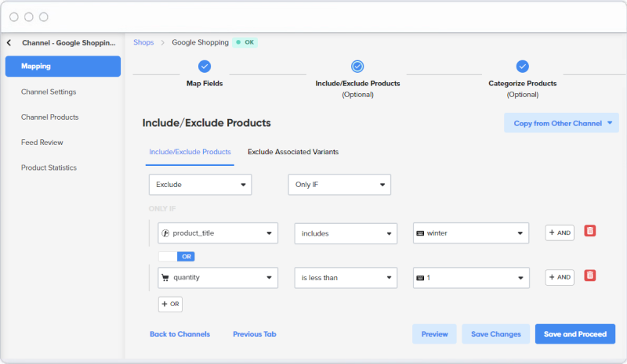Image resolution: width=627 pixels, height=364 pixels.
Task: Click the Map Fields step checkmark
Action: [205, 67]
